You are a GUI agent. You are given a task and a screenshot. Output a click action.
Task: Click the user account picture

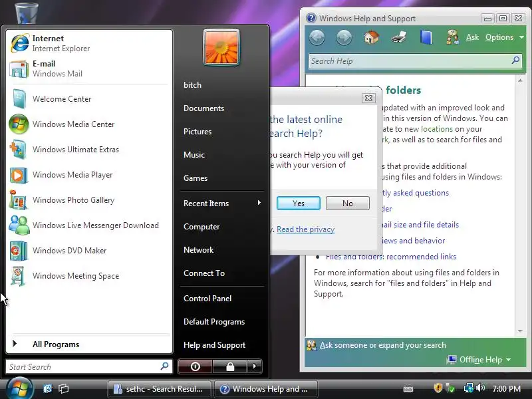pyautogui.click(x=221, y=47)
